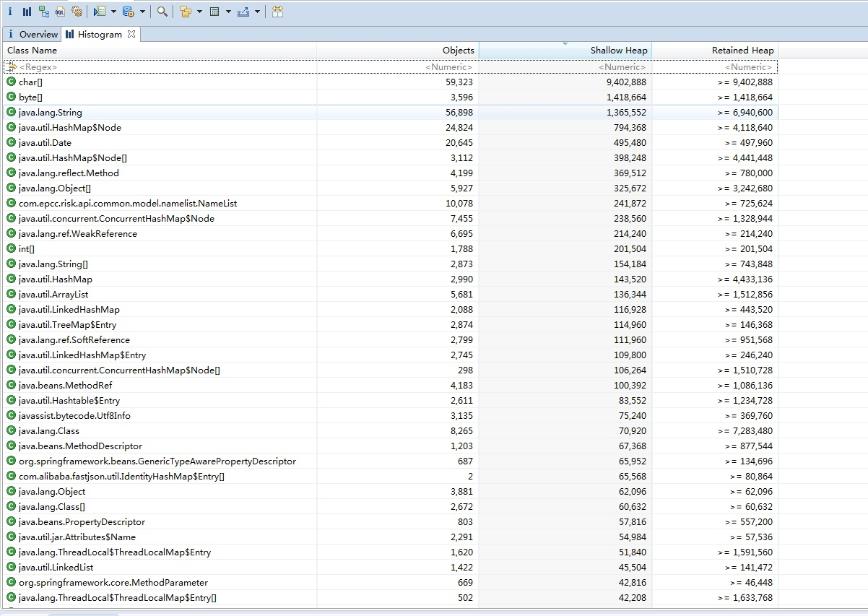Screen dimensions: 868x616
Task: Open the Dominator Tree toolbar icon
Action: tap(44, 12)
